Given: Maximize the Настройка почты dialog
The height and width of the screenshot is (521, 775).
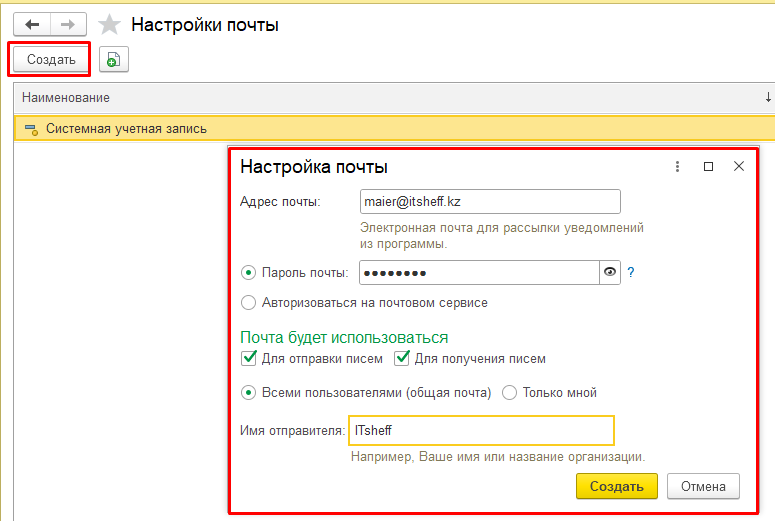Looking at the screenshot, I should [x=708, y=167].
